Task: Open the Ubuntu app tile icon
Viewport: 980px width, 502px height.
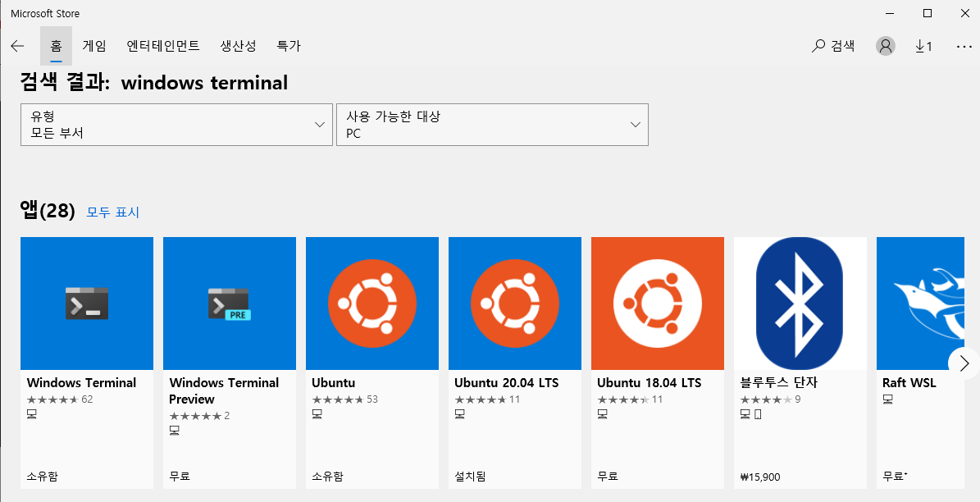Action: [x=371, y=303]
